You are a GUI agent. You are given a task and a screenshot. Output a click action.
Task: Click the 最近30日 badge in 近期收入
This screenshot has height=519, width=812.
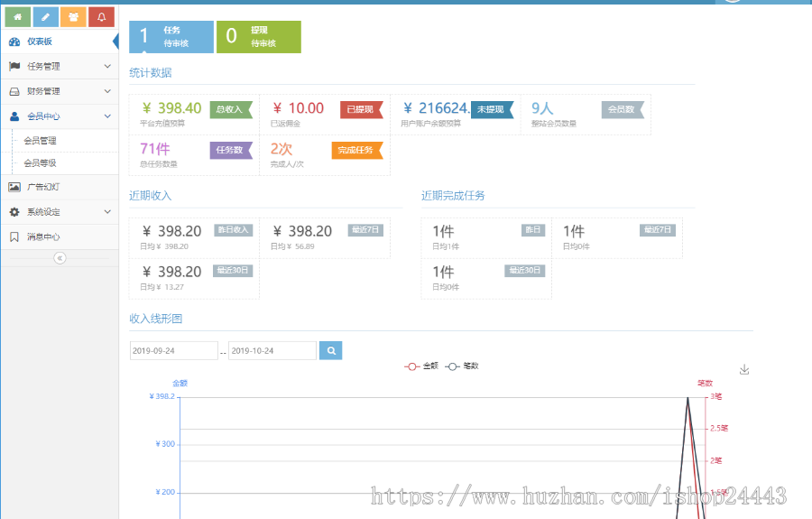point(233,271)
